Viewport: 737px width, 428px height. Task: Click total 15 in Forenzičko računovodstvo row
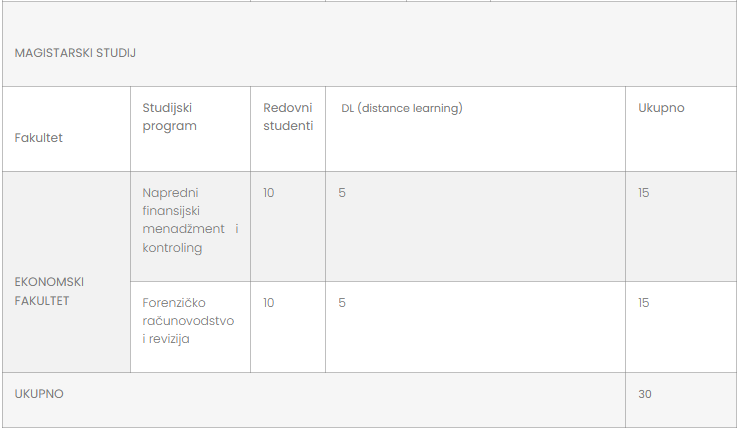pyautogui.click(x=643, y=303)
